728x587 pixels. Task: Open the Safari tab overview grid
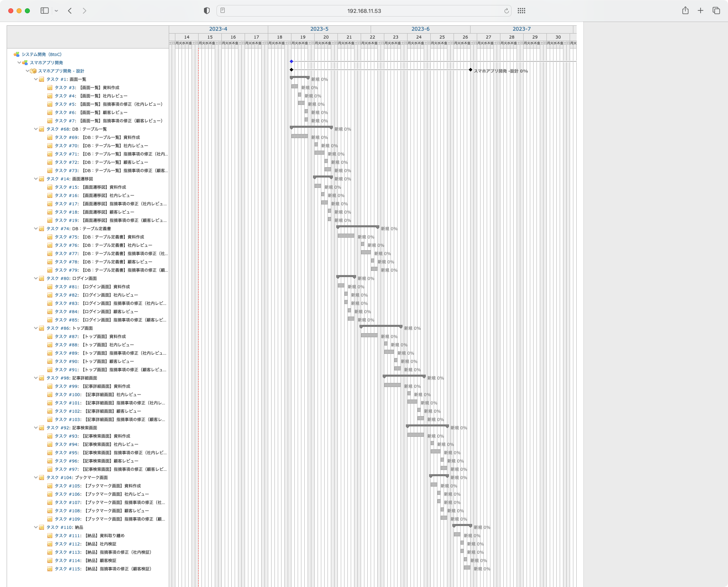pos(716,11)
